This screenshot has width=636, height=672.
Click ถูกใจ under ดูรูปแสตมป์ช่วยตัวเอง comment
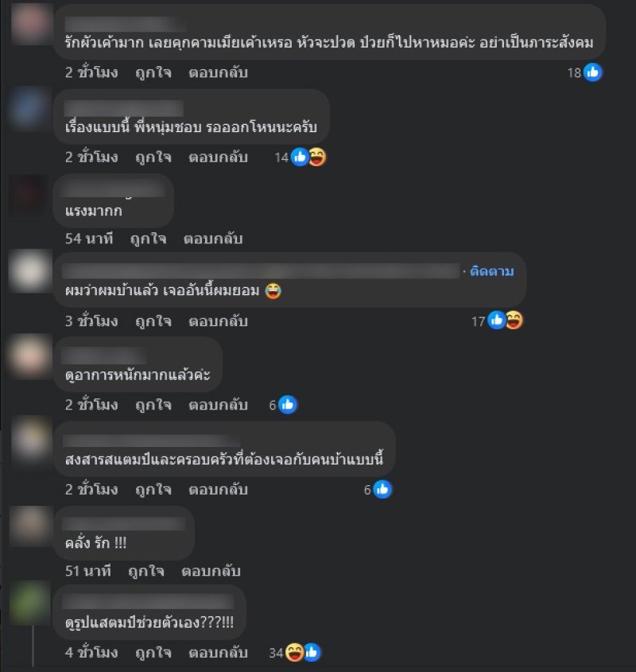tap(153, 653)
